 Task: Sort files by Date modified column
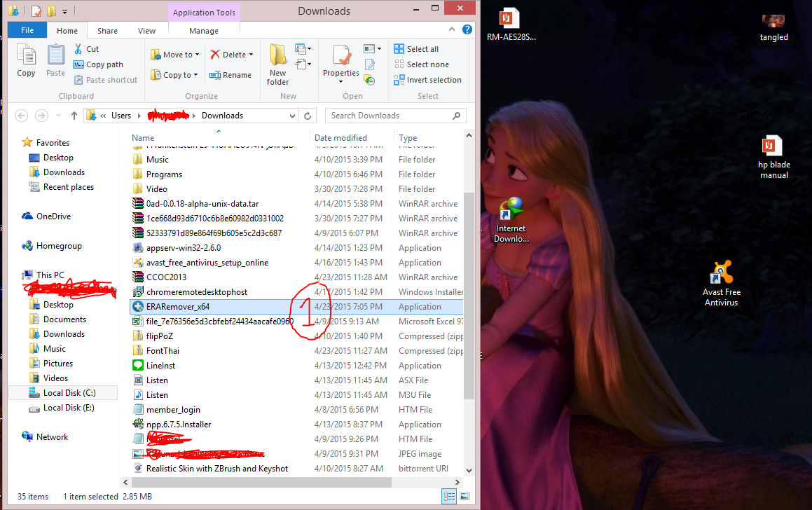click(x=340, y=138)
